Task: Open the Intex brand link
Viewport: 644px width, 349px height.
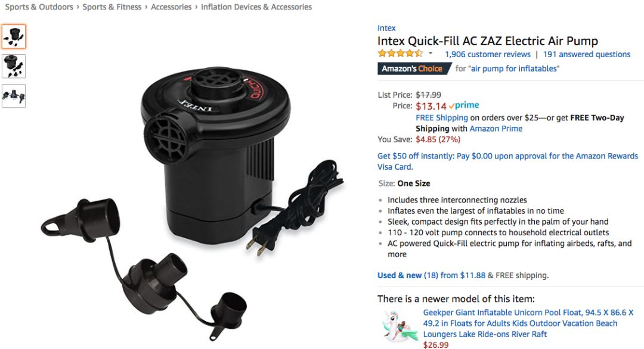Action: 386,28
